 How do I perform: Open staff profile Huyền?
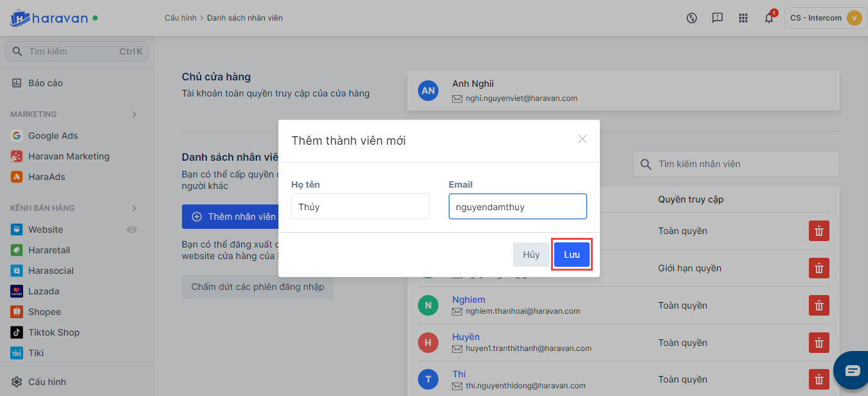tap(466, 337)
